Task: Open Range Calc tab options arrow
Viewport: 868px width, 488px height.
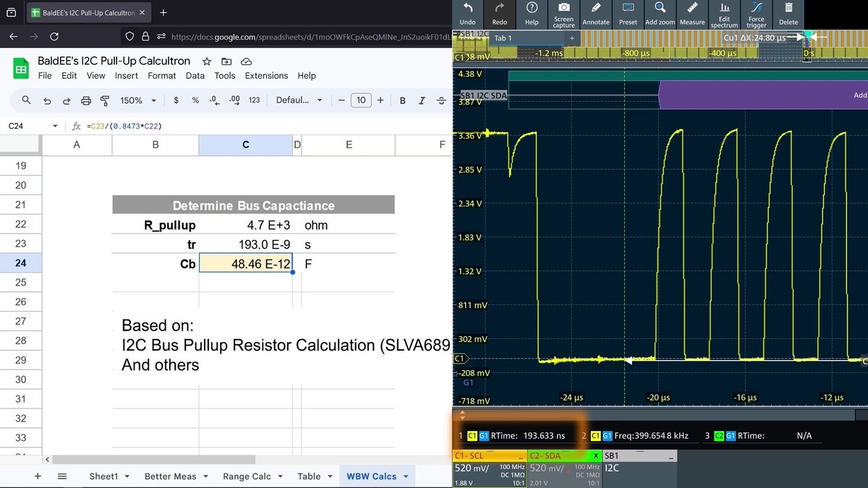Action: pyautogui.click(x=280, y=476)
